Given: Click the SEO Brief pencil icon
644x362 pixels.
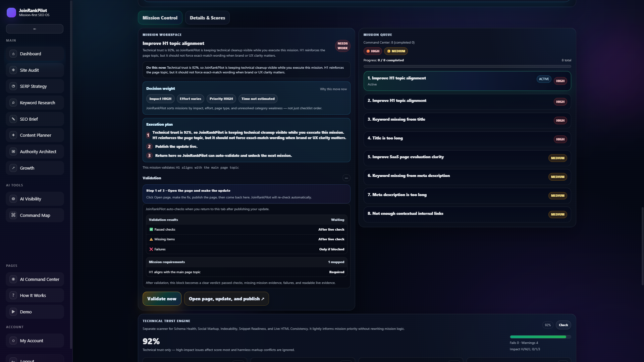Looking at the screenshot, I should (x=13, y=119).
